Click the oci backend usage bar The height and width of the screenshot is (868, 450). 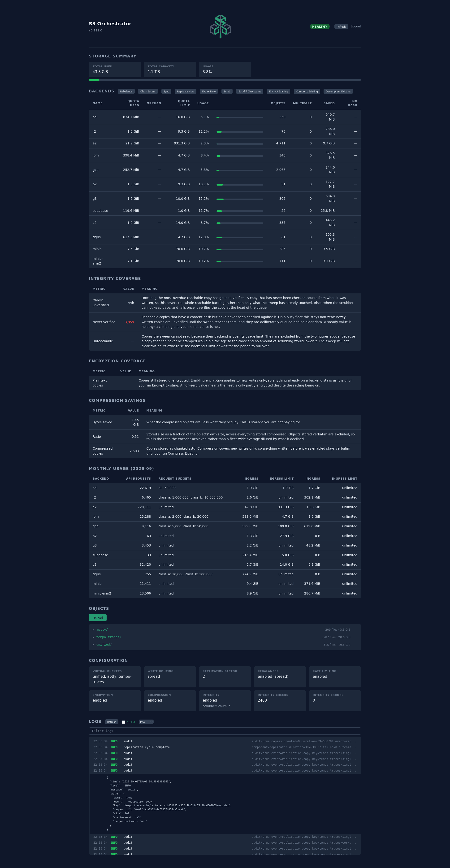240,117
